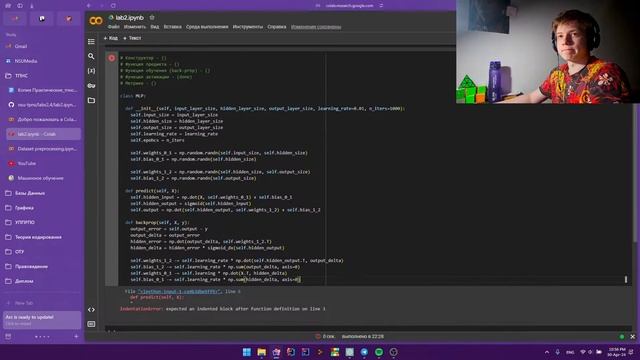Open the Среда выполнения menu
The height and width of the screenshot is (360, 640).
coord(207,27)
